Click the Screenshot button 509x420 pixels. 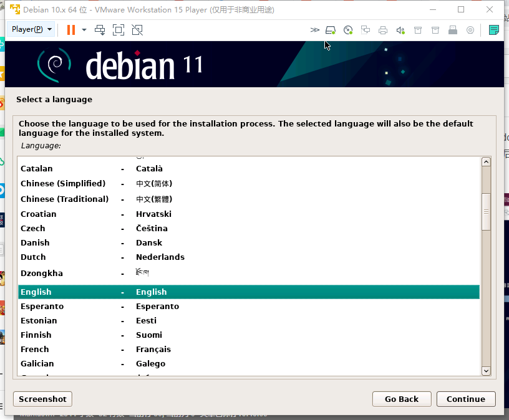(x=42, y=399)
